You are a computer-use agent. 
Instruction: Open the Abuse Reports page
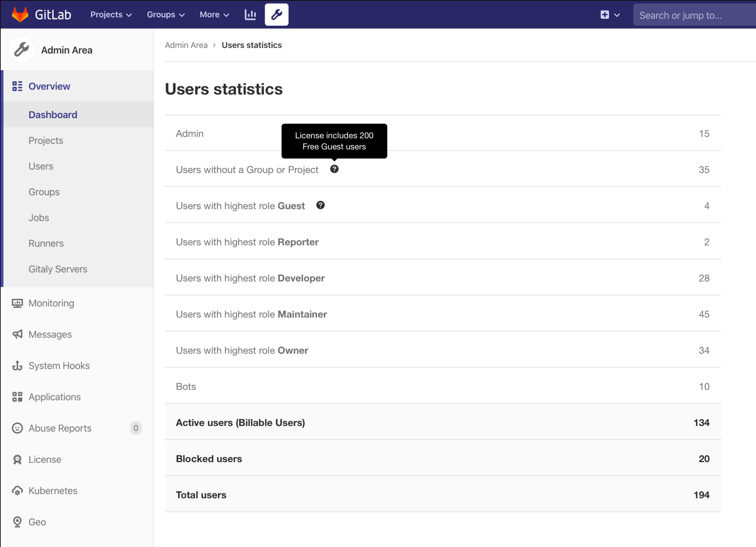(x=60, y=428)
